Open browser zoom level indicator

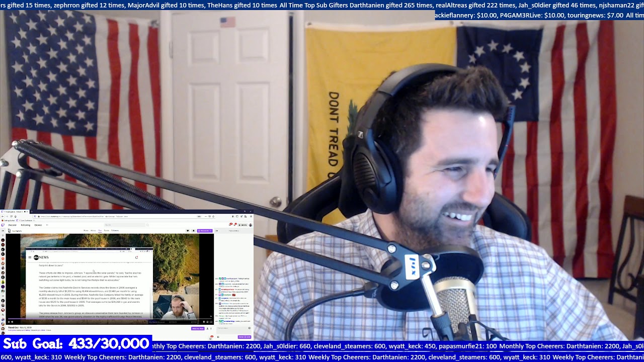point(199,216)
